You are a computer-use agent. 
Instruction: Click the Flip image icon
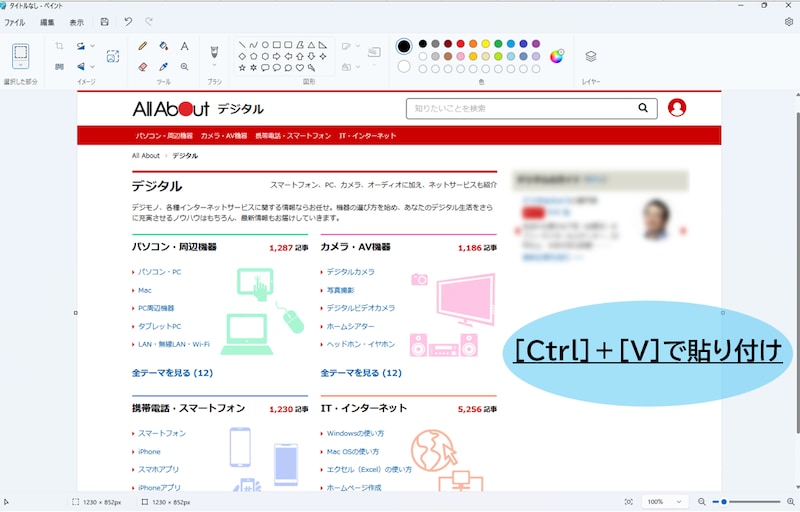[x=81, y=67]
